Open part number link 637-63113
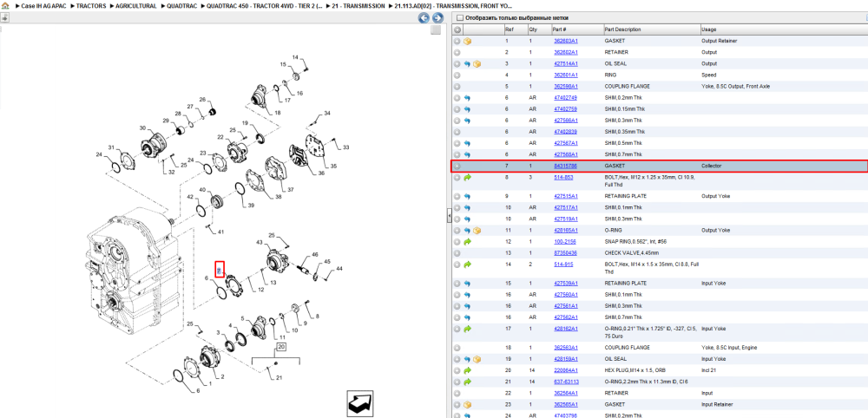The width and height of the screenshot is (868, 418). tap(566, 382)
